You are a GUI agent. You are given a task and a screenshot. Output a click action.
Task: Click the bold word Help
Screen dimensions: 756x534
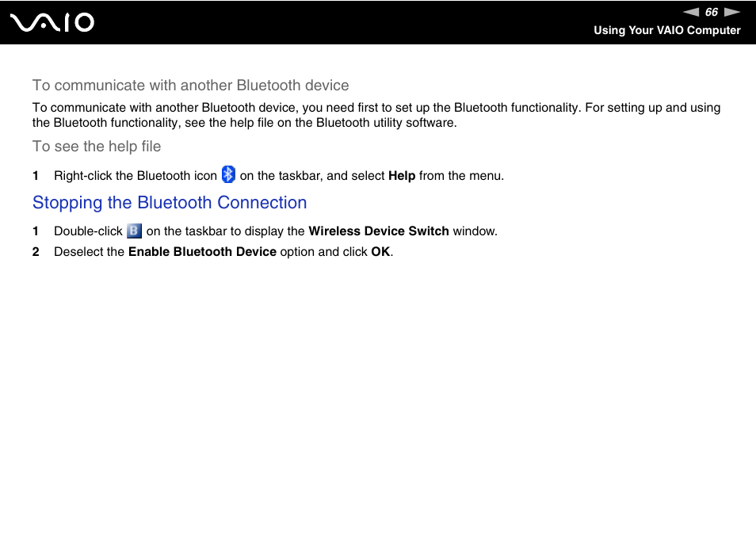click(402, 176)
